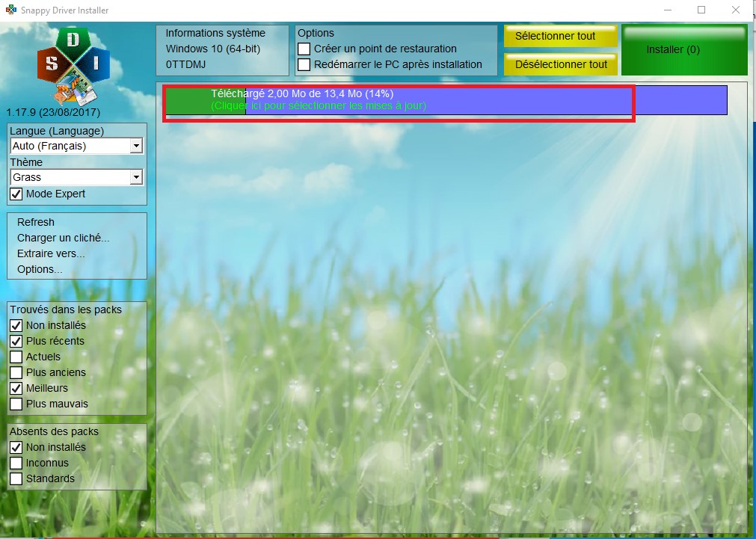Uncheck 'Plus récents' filter

click(x=16, y=341)
